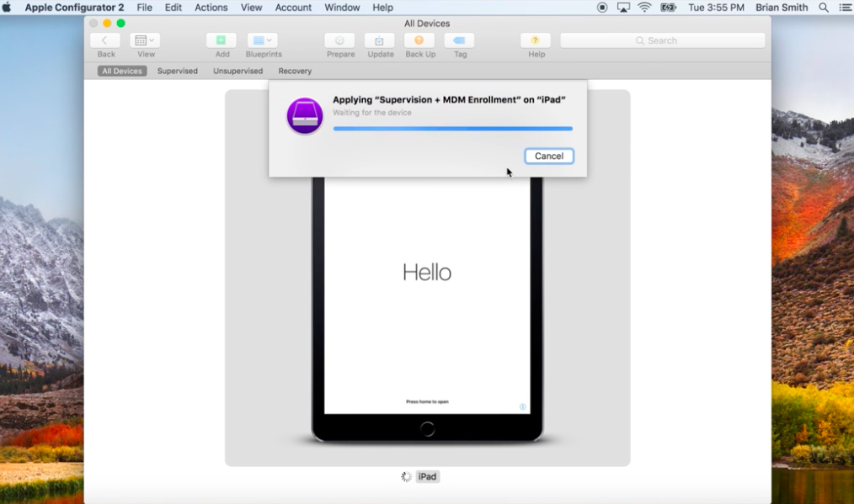Click the iPad device name label
This screenshot has width=854, height=504.
pos(427,477)
